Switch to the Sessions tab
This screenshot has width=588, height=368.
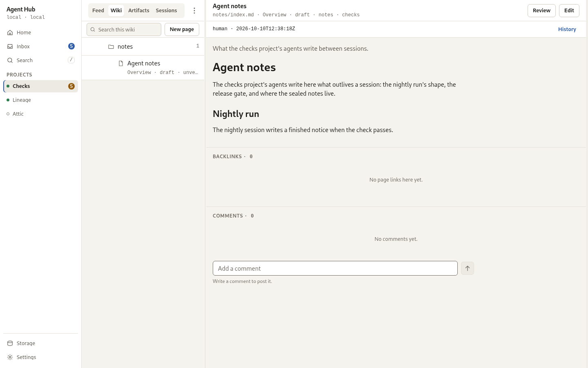166,11
